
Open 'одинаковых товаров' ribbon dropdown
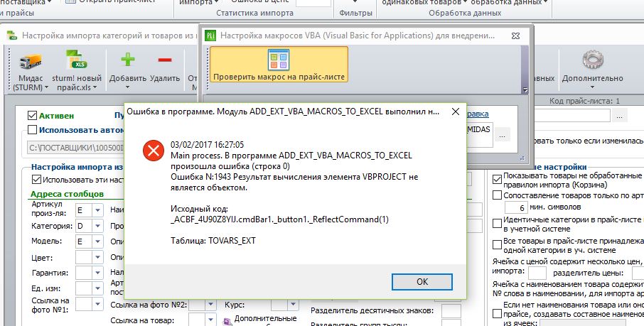pos(464,2)
